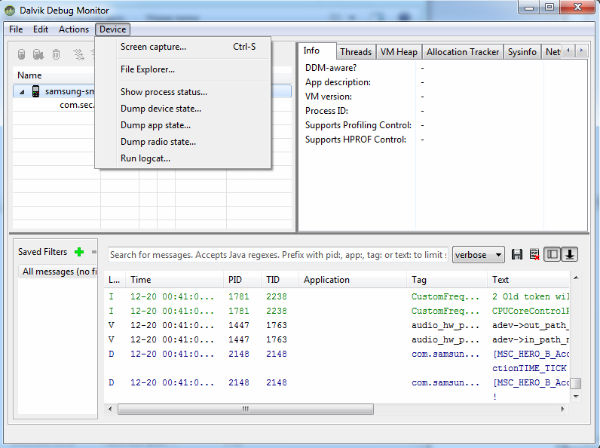Click the logcat vertical scrollbar down arrow
This screenshot has width=600, height=448.
point(576,396)
